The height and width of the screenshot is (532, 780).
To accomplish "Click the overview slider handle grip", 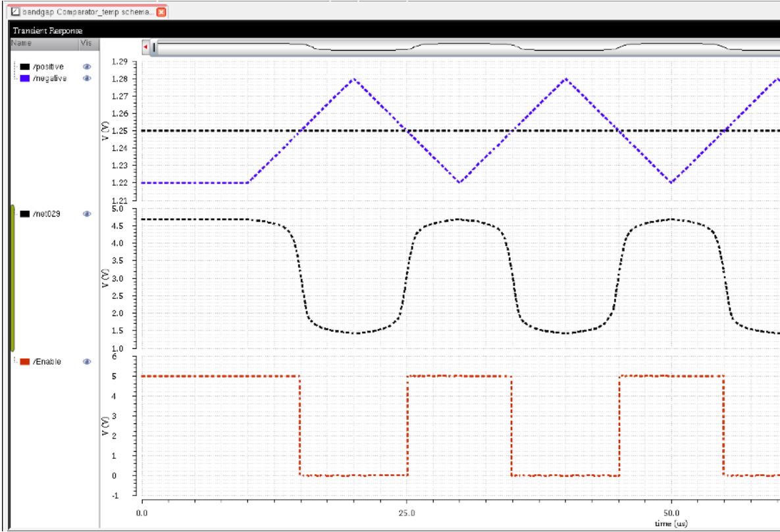I will coord(154,48).
